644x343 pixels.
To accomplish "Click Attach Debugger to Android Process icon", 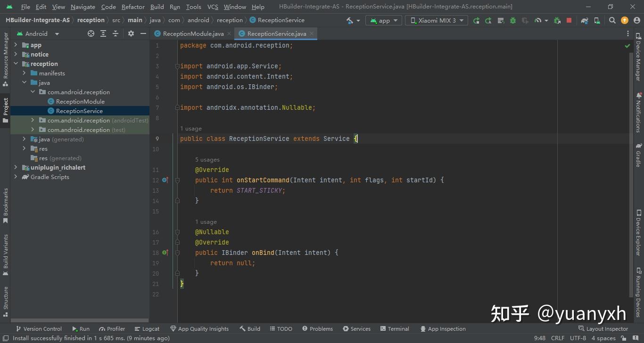I will click(557, 20).
